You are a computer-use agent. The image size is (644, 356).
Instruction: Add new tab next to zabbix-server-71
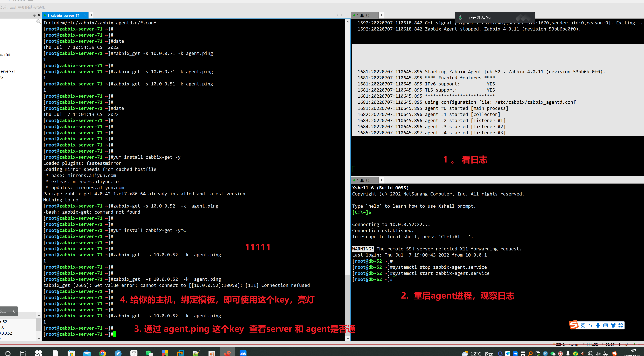point(92,15)
